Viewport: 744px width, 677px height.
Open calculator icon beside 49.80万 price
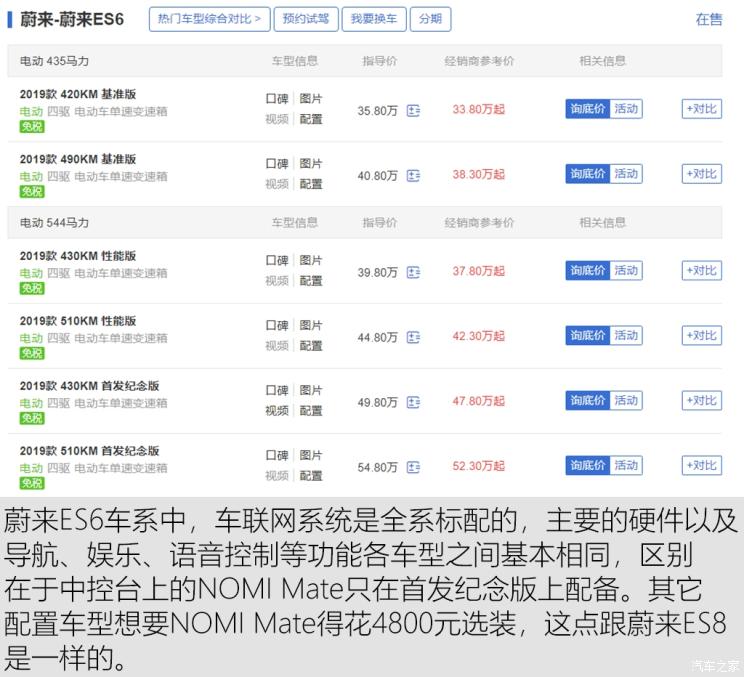pyautogui.click(x=413, y=402)
